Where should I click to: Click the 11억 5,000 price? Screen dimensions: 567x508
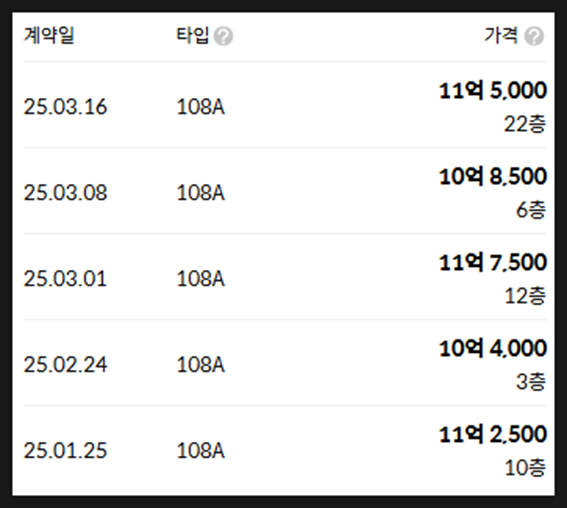click(493, 90)
